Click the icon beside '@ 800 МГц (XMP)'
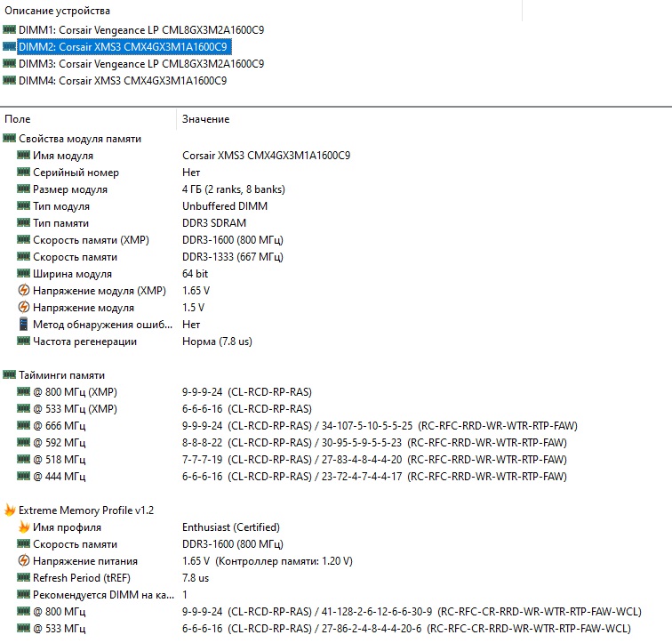This screenshot has width=672, height=643. [24, 391]
